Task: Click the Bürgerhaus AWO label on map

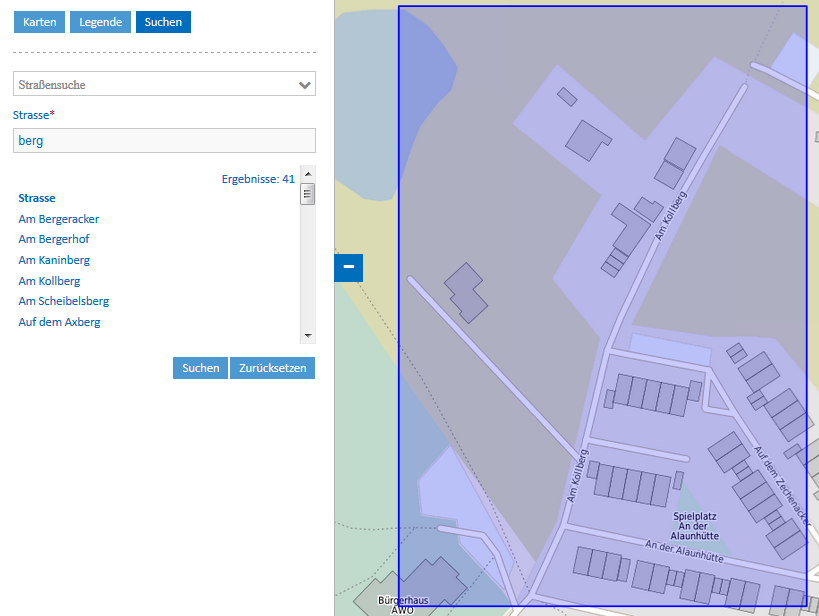Action: pos(403,605)
